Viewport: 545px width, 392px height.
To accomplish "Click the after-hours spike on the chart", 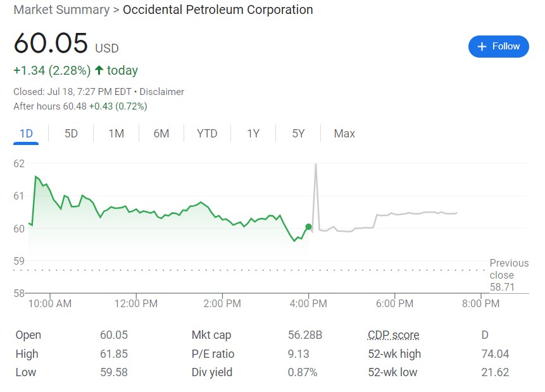I will (315, 167).
